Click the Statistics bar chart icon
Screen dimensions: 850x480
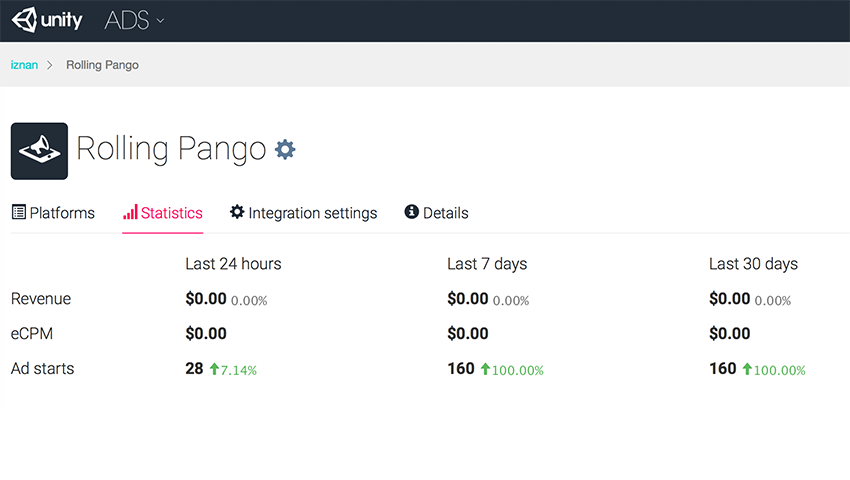click(x=130, y=212)
